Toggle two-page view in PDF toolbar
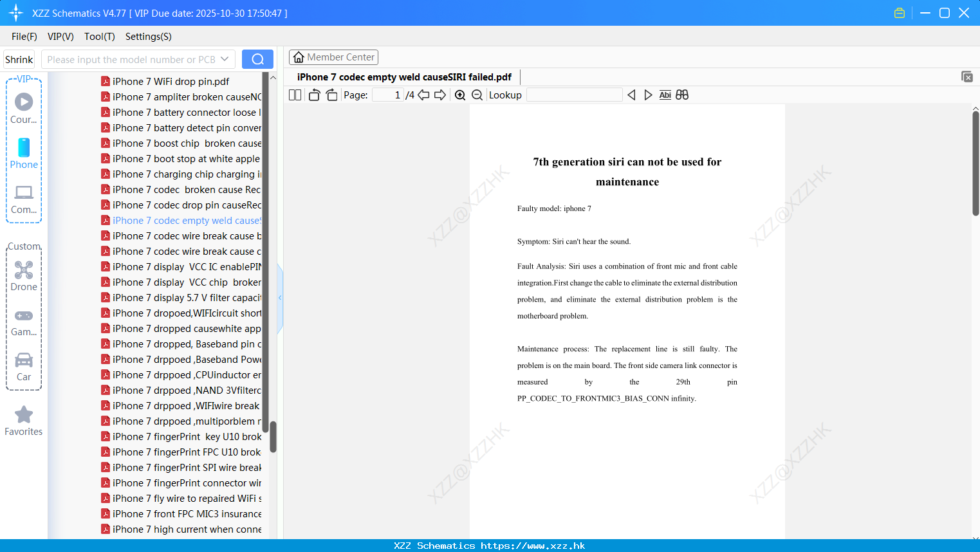Screen dimensions: 980x552 295,95
